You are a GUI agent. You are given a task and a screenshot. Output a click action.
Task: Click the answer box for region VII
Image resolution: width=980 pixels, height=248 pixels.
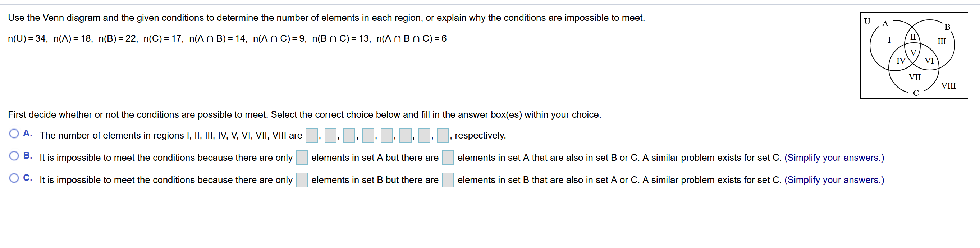pyautogui.click(x=423, y=135)
